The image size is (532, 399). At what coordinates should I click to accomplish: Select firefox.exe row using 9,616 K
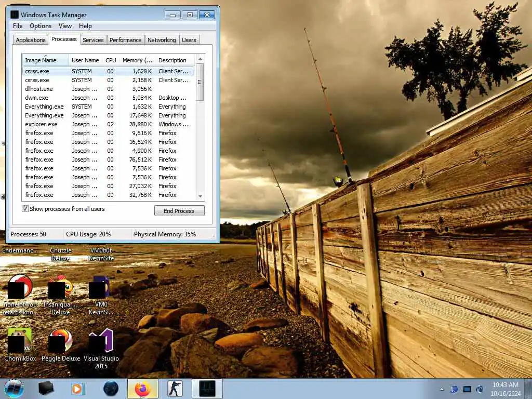pyautogui.click(x=109, y=133)
